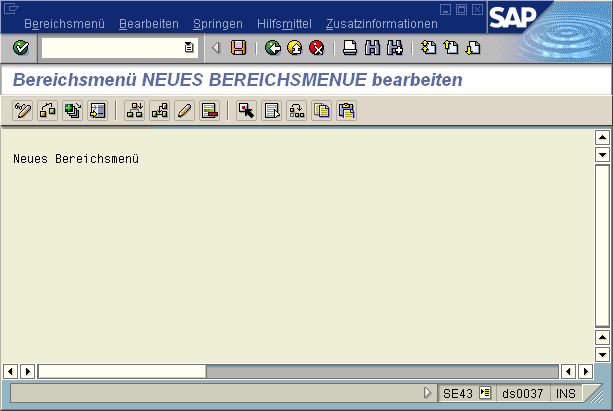Click the horizontal scrollbar thumb
Viewport: 613px width, 411px height.
click(x=122, y=371)
